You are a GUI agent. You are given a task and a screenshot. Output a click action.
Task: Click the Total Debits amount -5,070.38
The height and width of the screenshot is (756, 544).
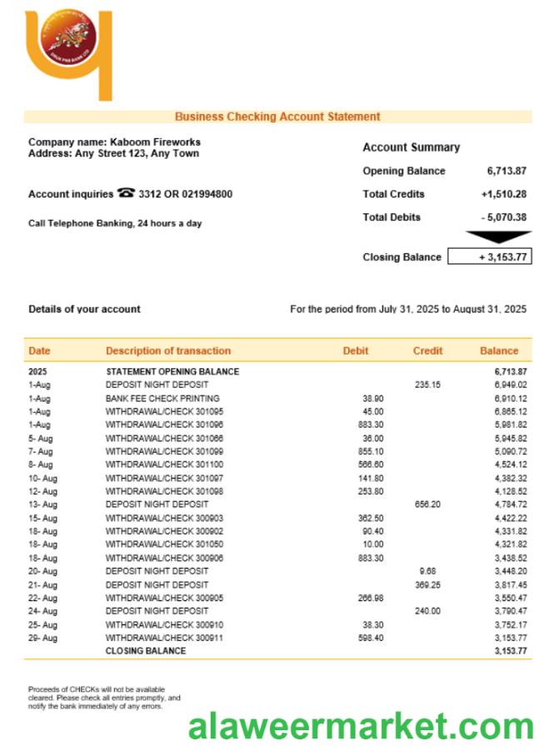505,217
